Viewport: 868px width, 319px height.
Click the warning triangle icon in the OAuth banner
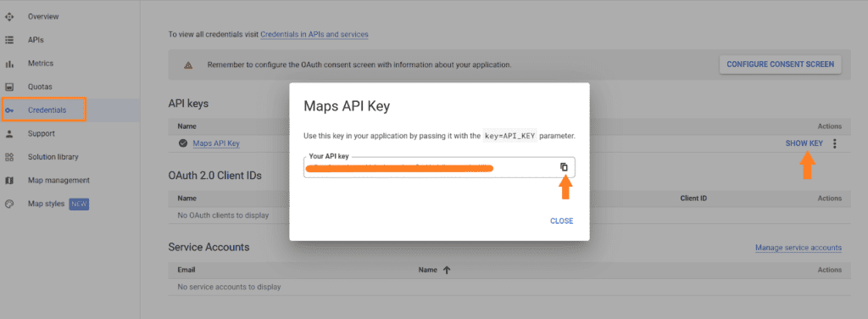188,64
